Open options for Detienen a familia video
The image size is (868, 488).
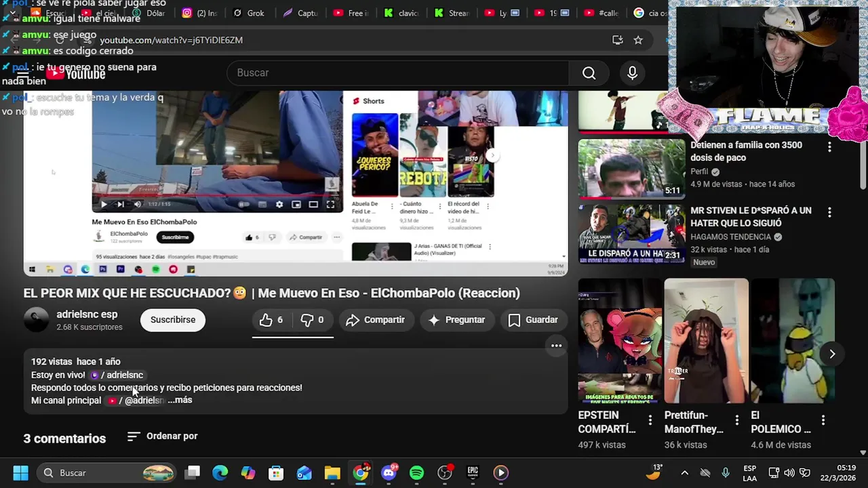[829, 146]
